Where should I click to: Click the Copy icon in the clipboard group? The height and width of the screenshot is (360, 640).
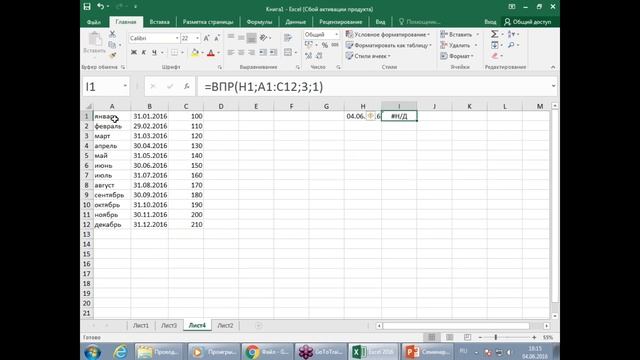click(112, 44)
